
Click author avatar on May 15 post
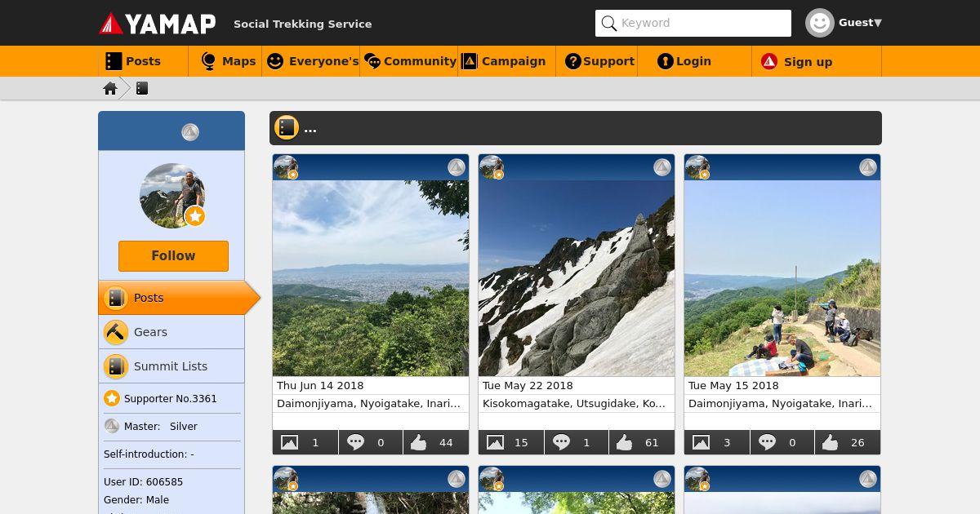697,167
